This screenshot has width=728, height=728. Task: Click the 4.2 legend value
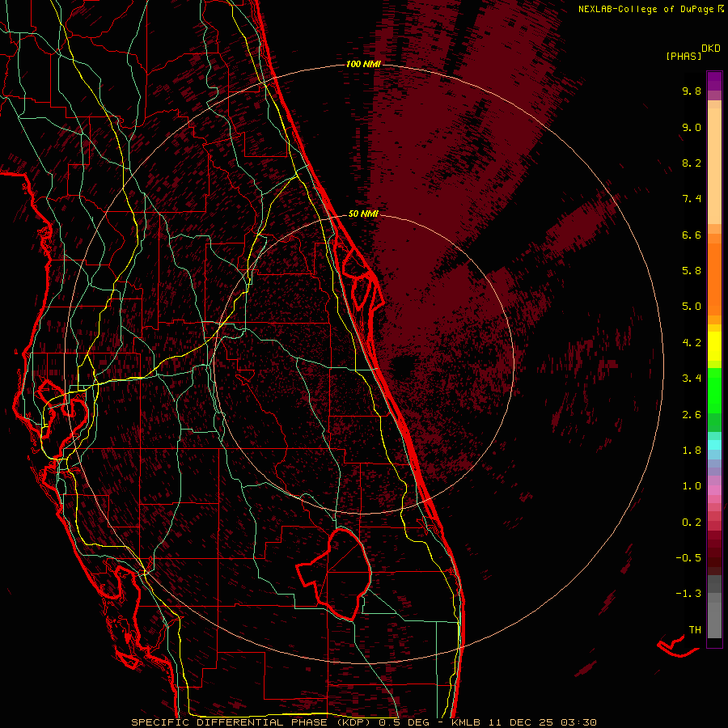pyautogui.click(x=692, y=343)
